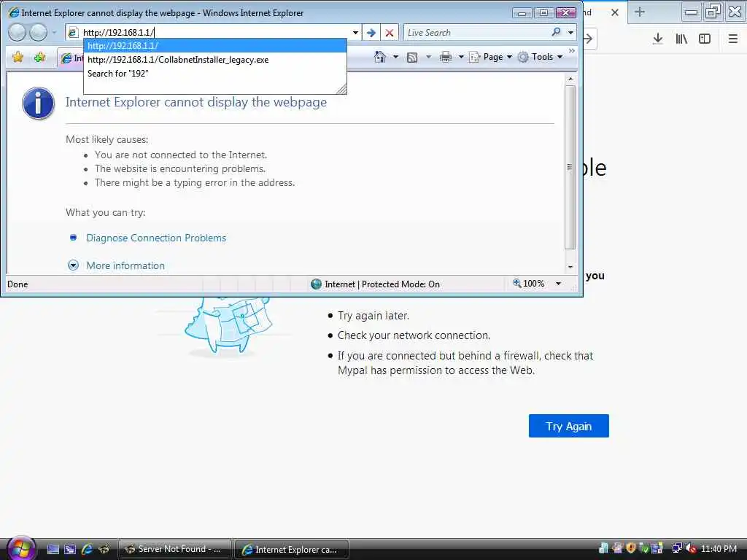Viewport: 747px width, 560px height.
Task: Click the muted volume tray icon
Action: (x=691, y=548)
